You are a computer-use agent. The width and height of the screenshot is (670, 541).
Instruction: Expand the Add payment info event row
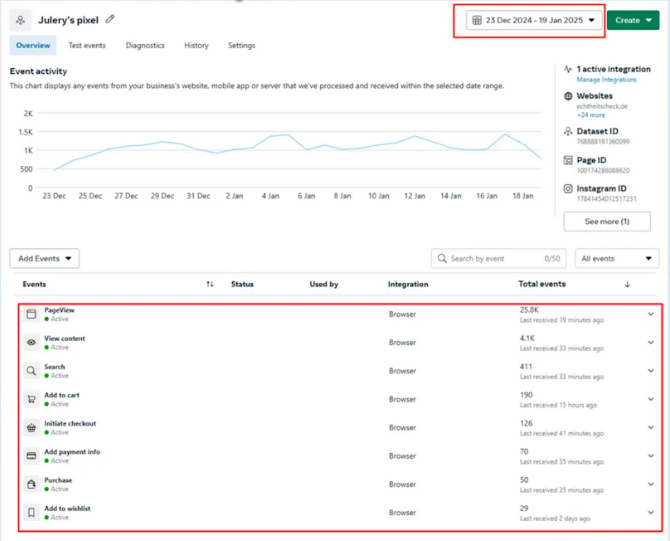pos(651,456)
